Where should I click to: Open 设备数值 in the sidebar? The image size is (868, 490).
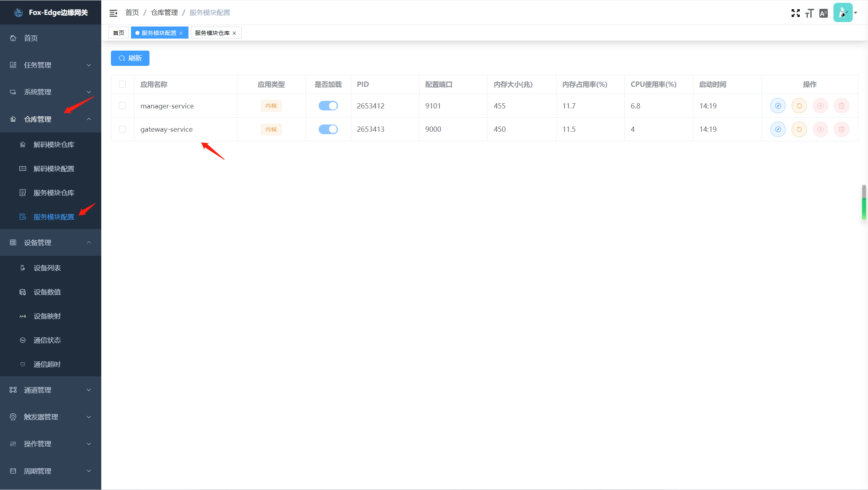(51, 292)
